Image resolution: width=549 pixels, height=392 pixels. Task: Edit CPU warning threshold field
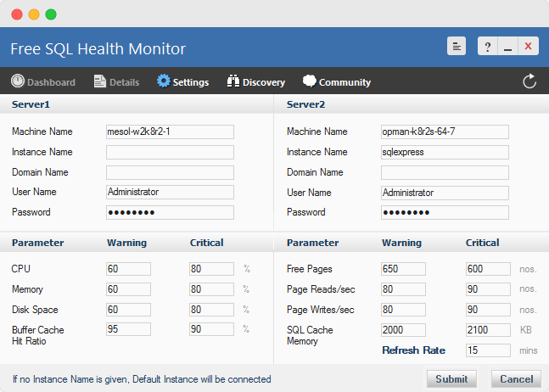click(128, 269)
